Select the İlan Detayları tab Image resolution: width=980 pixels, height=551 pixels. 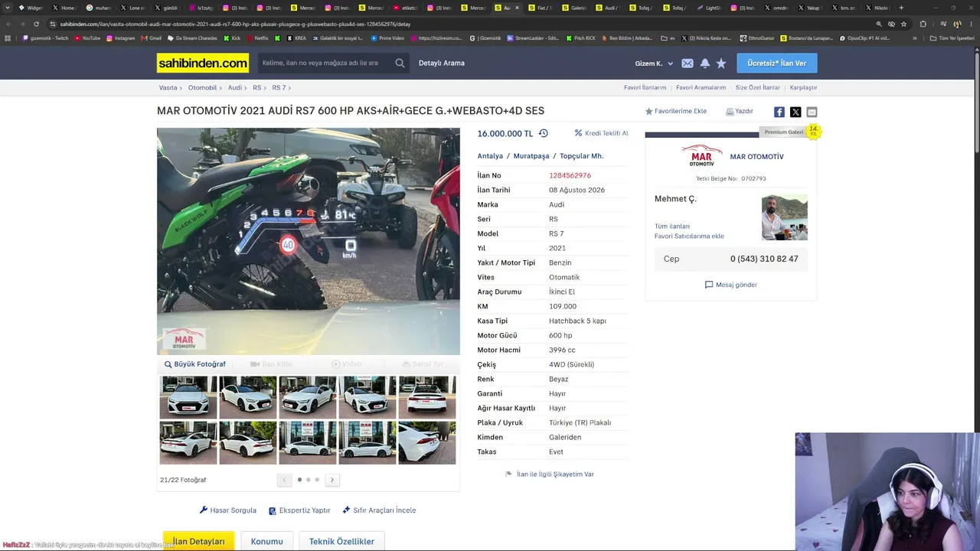tap(198, 541)
